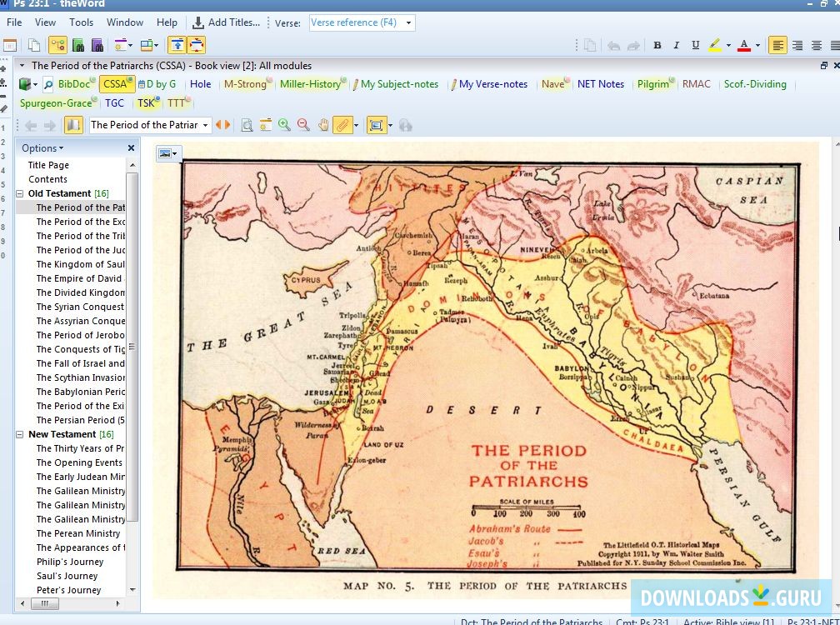Open The Kingdom of Saul topic
This screenshot has height=625, width=840.
(x=80, y=264)
